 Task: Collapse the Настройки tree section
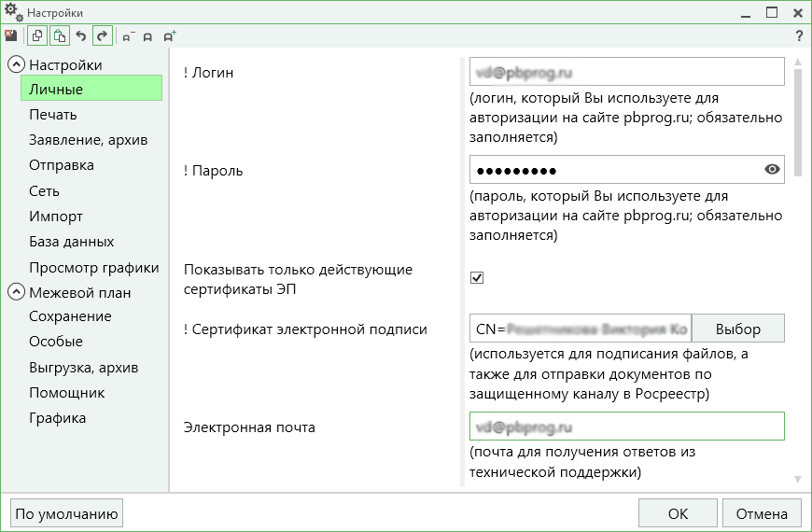coord(17,64)
